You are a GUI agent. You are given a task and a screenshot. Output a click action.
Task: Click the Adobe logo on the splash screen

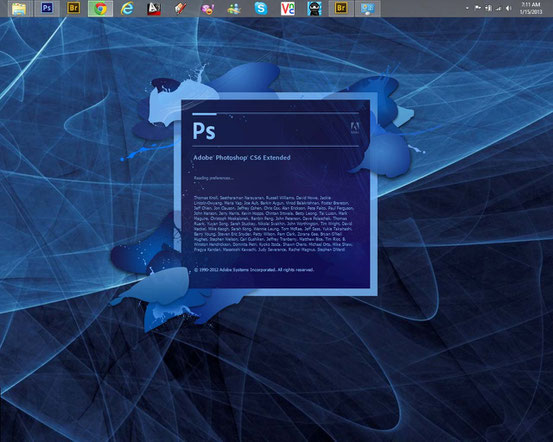coord(355,128)
